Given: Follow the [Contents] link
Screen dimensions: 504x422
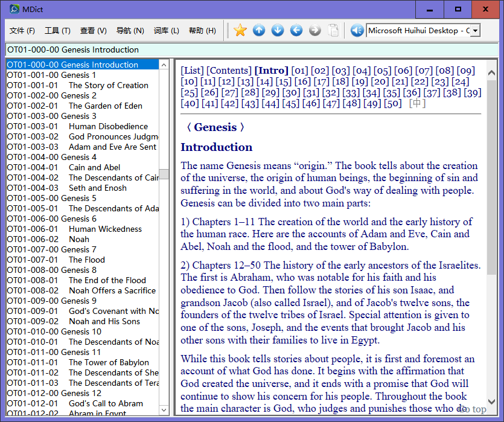Looking at the screenshot, I should [229, 71].
